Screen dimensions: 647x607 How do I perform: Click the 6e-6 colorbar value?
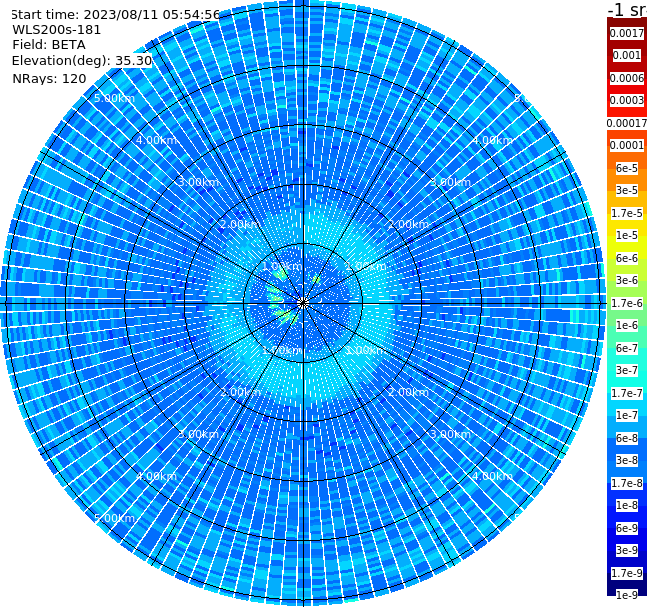[627, 258]
